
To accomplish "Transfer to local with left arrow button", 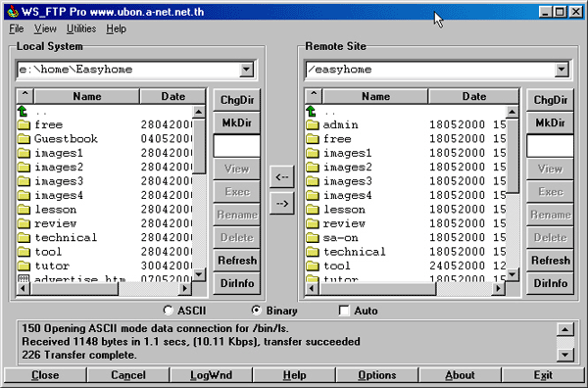I will 281,176.
